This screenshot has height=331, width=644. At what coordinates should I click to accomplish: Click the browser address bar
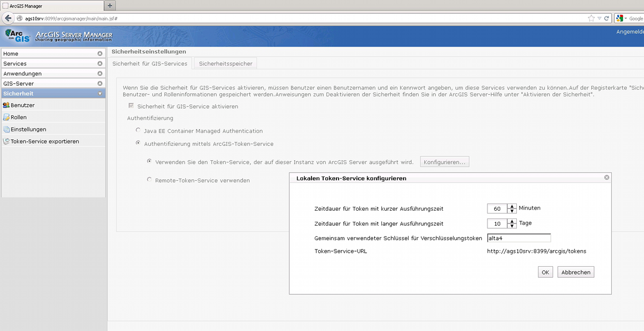coord(304,18)
